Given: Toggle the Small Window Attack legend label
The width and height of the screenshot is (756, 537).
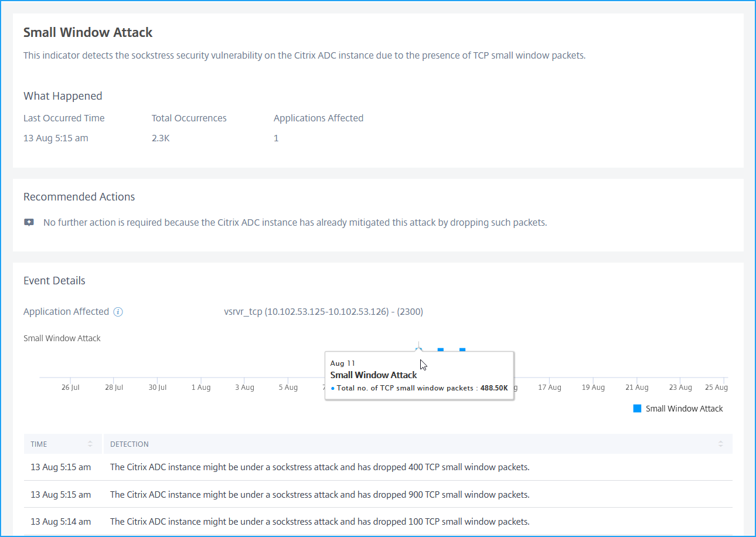Looking at the screenshot, I should [x=684, y=409].
